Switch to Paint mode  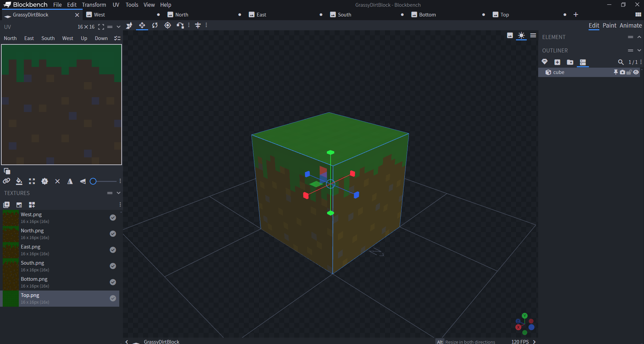click(x=609, y=26)
